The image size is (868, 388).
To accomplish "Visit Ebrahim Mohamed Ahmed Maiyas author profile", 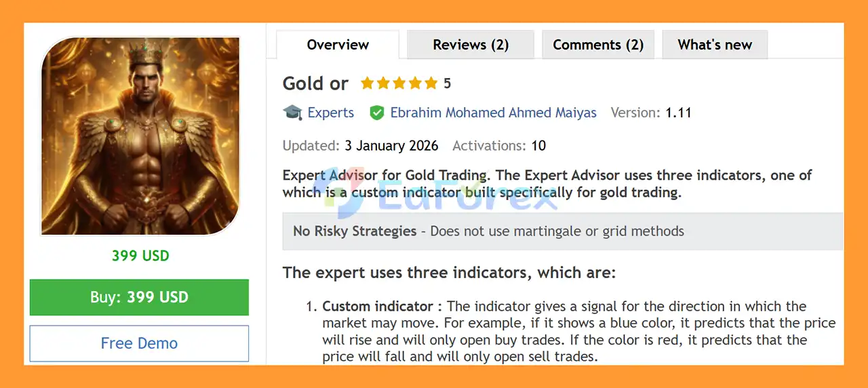I will (493, 113).
